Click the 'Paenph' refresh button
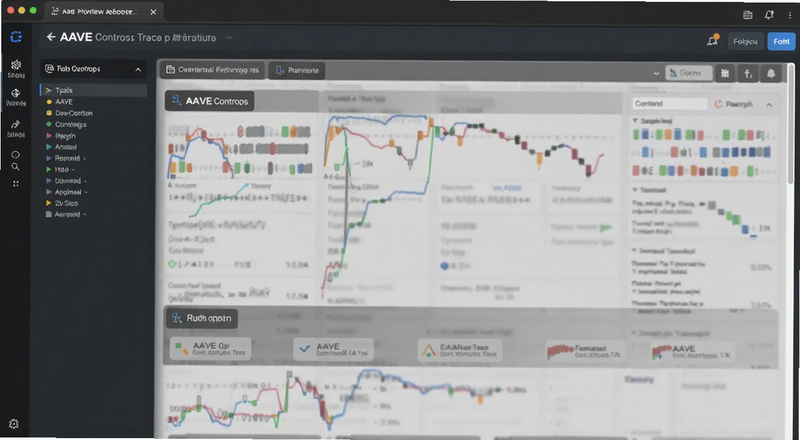The image size is (800, 440). [x=734, y=104]
